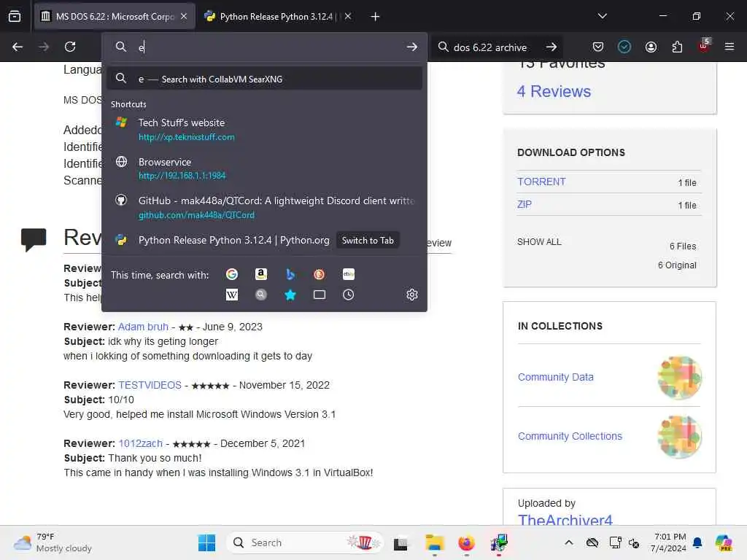This screenshot has height=560, width=747.
Task: Switch to MS DOS 6.22 tab
Action: pos(115,16)
